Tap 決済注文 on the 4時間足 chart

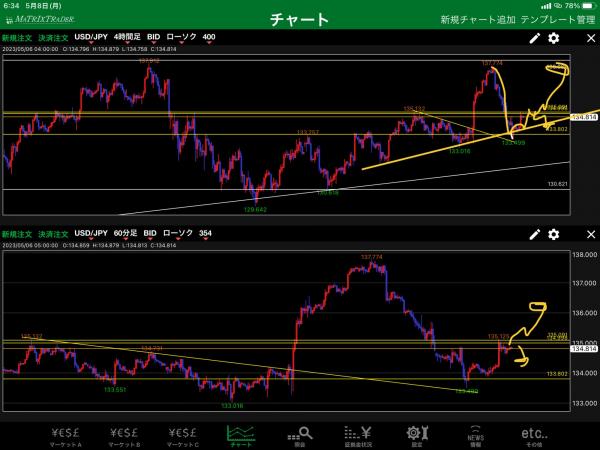click(x=53, y=38)
